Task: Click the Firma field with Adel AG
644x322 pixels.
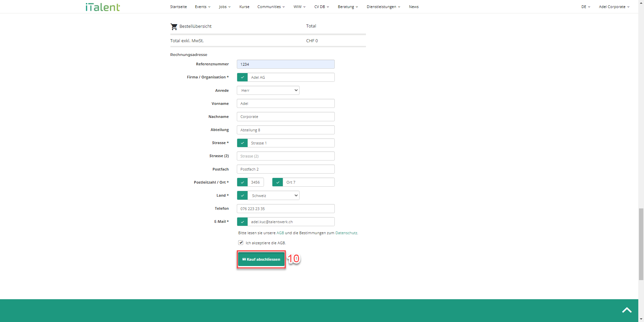Action: coord(291,77)
